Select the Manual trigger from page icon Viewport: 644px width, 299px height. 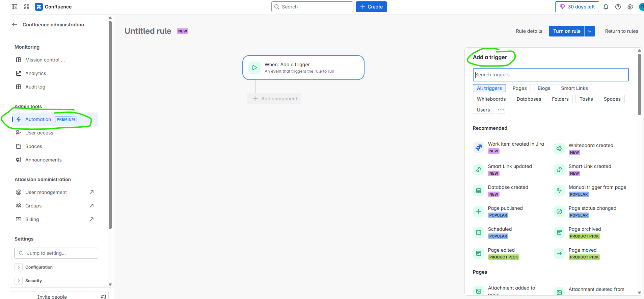coord(559,191)
